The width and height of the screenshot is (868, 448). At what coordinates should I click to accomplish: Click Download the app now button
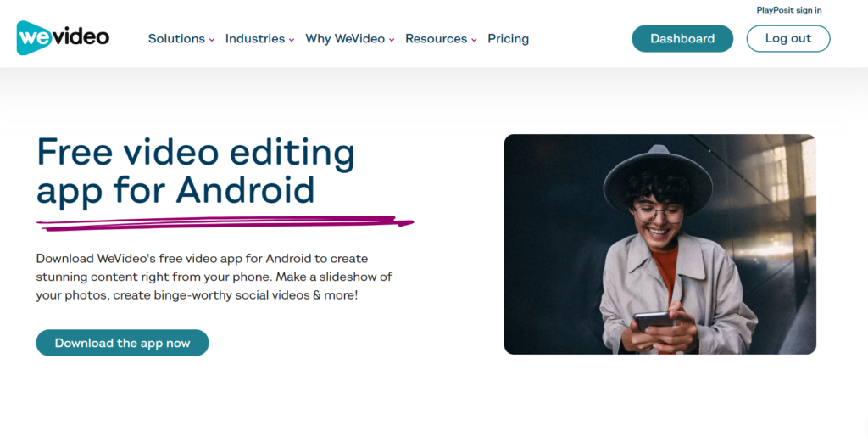(122, 343)
